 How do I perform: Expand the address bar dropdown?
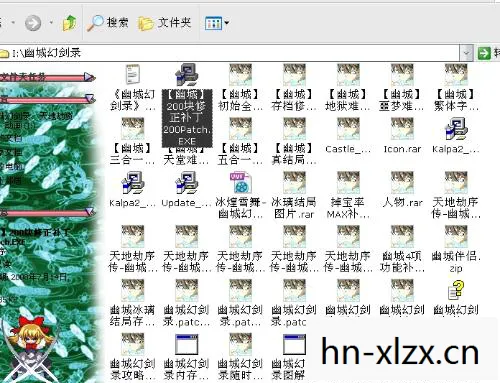click(x=466, y=53)
